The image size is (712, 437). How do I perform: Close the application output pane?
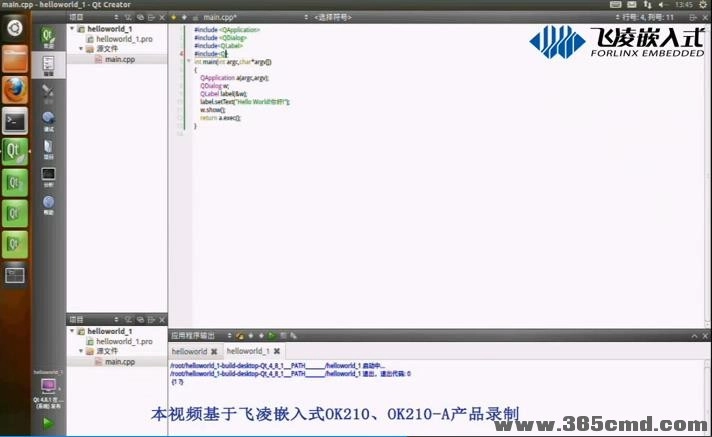point(705,336)
